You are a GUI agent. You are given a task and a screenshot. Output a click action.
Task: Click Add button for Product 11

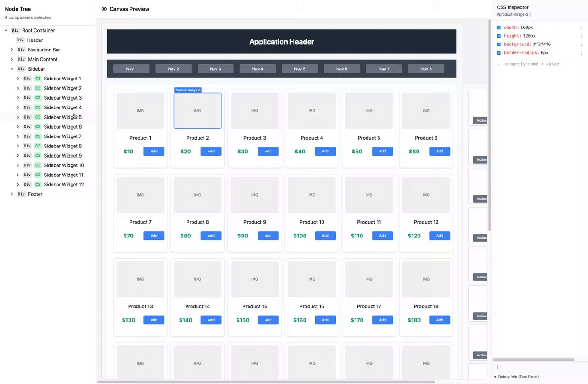[382, 236]
